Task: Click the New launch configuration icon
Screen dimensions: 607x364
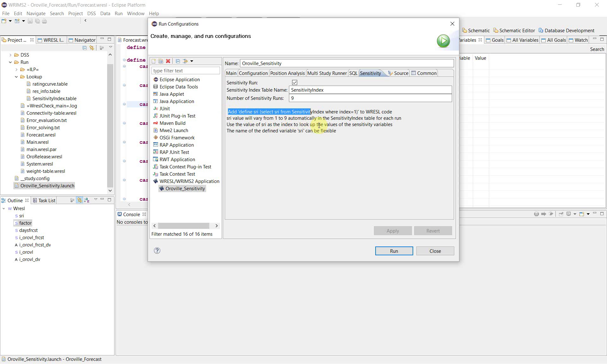Action: point(154,61)
